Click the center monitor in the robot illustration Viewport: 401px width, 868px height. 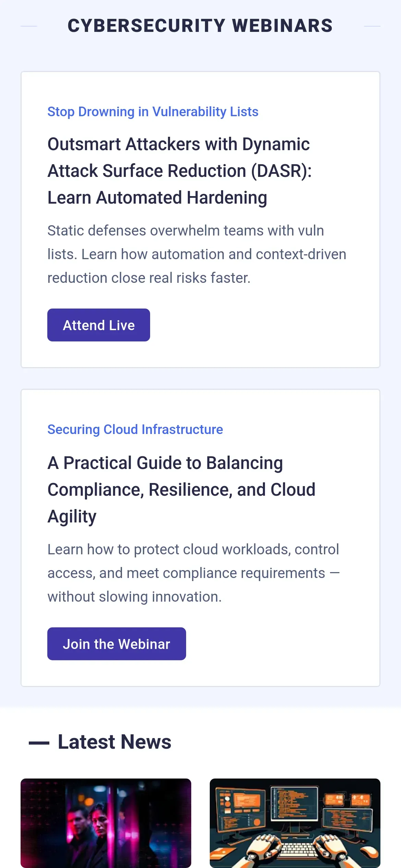[294, 804]
